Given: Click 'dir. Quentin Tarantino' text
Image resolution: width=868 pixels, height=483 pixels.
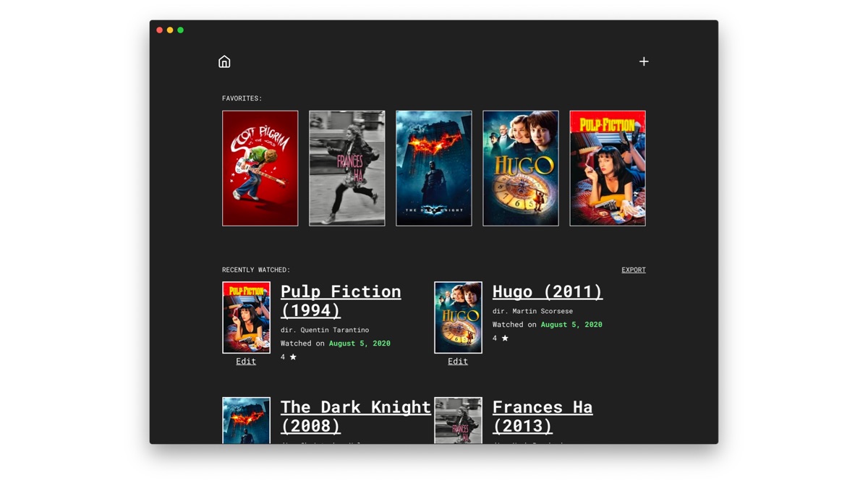Looking at the screenshot, I should pos(325,330).
